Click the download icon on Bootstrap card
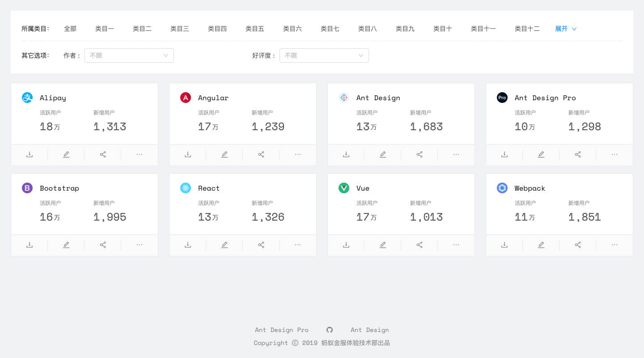The image size is (644, 358). point(30,245)
